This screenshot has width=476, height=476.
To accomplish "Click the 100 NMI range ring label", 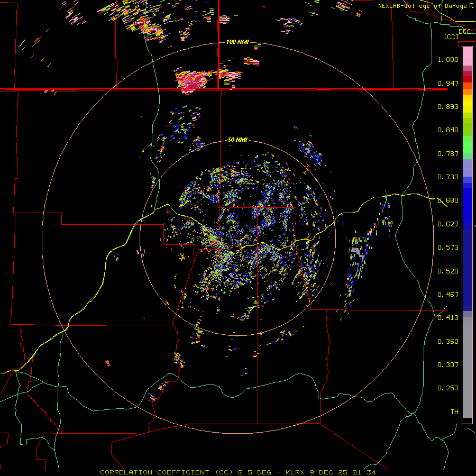I will click(x=237, y=42).
